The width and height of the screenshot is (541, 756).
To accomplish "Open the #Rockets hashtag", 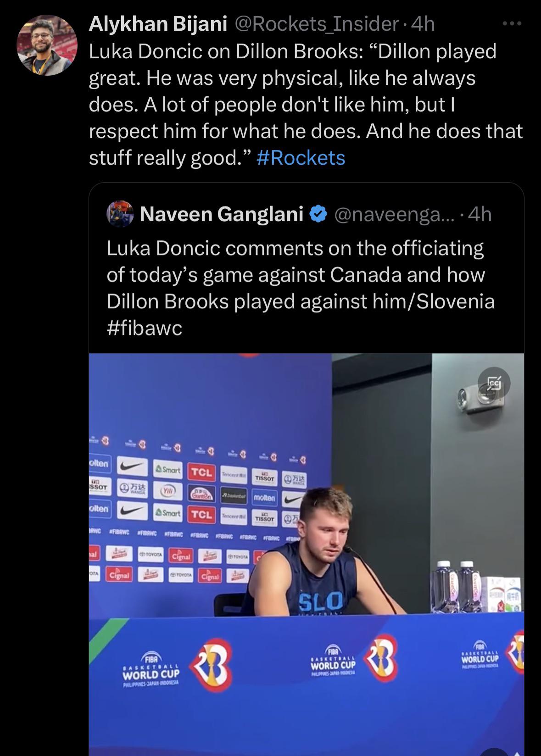I will [301, 158].
